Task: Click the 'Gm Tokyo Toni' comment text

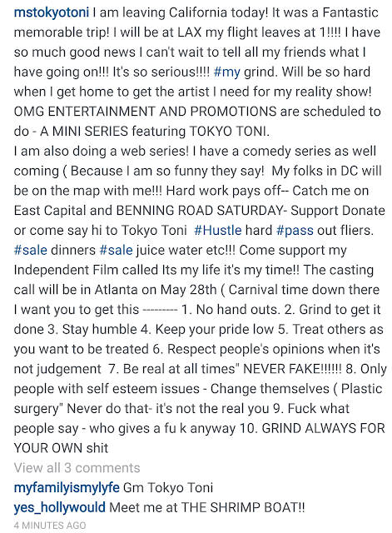Action: click(x=168, y=488)
